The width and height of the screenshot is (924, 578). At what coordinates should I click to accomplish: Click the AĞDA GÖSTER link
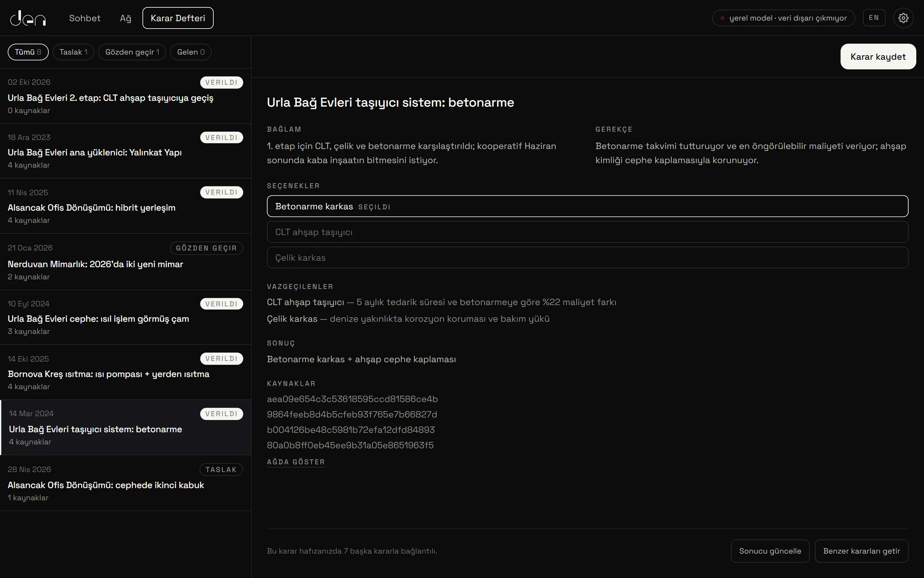tap(296, 462)
